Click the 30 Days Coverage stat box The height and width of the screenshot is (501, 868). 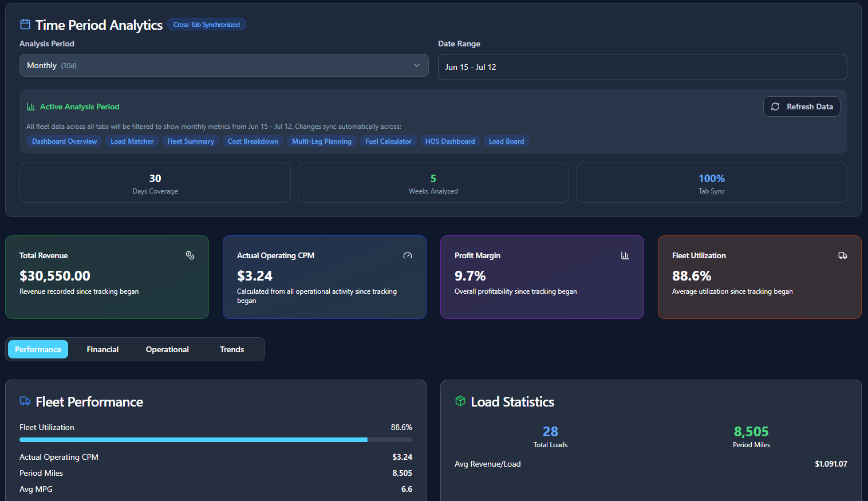(155, 183)
